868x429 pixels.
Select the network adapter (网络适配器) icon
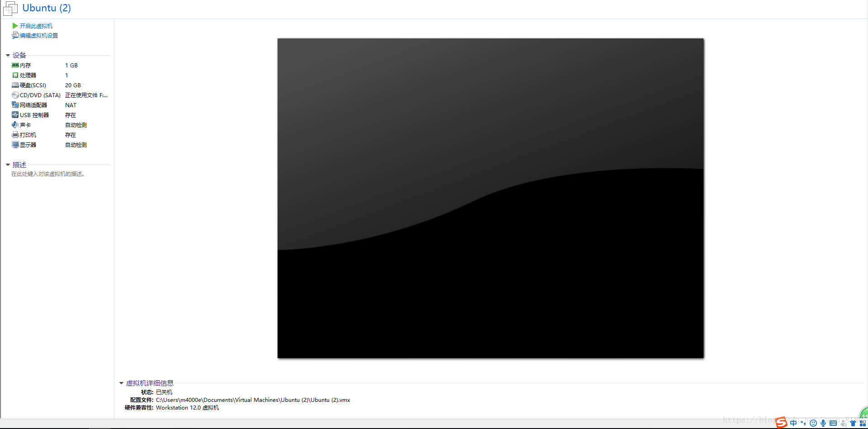15,105
